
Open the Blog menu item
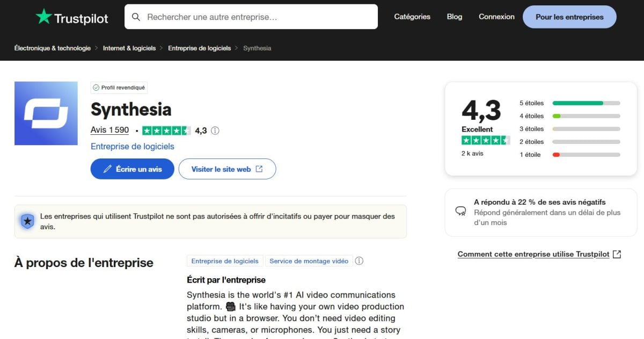(x=455, y=17)
